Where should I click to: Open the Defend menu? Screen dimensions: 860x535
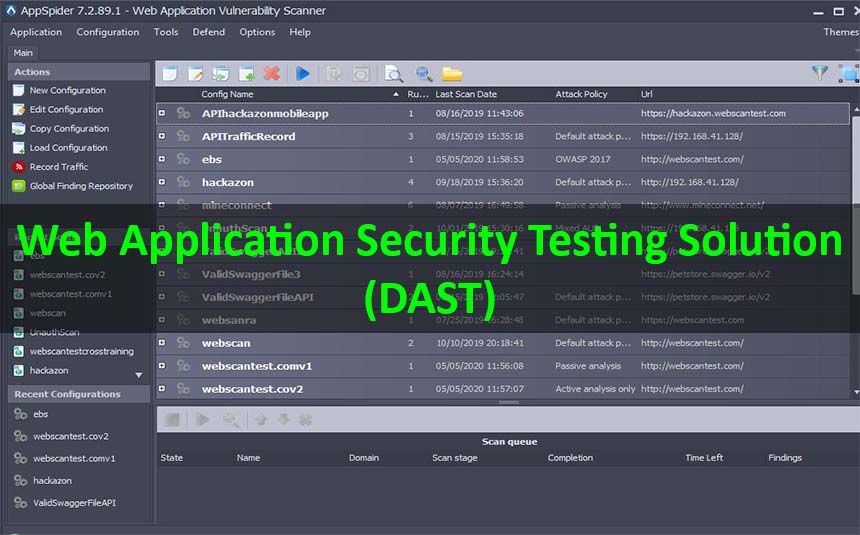[208, 32]
